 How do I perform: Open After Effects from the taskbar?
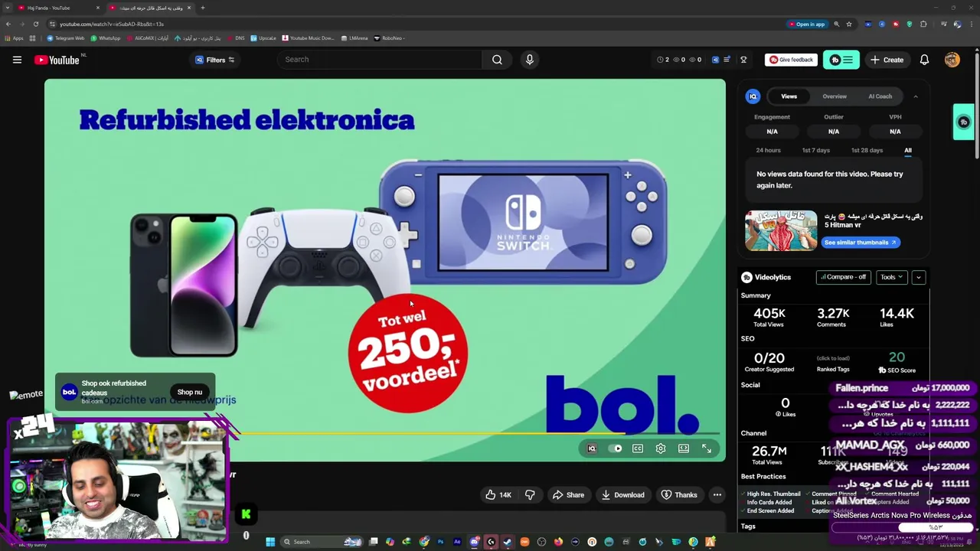[457, 542]
